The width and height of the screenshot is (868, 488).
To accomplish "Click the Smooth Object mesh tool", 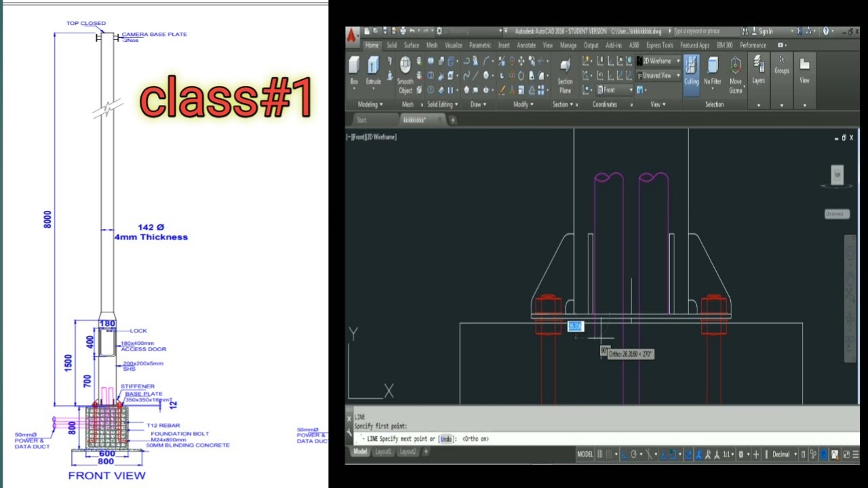I will click(406, 74).
